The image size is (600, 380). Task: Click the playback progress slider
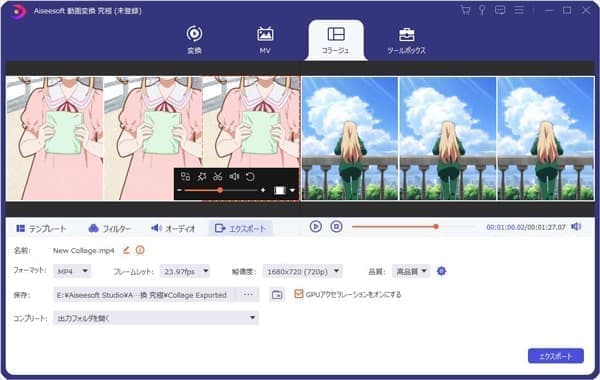(x=414, y=227)
